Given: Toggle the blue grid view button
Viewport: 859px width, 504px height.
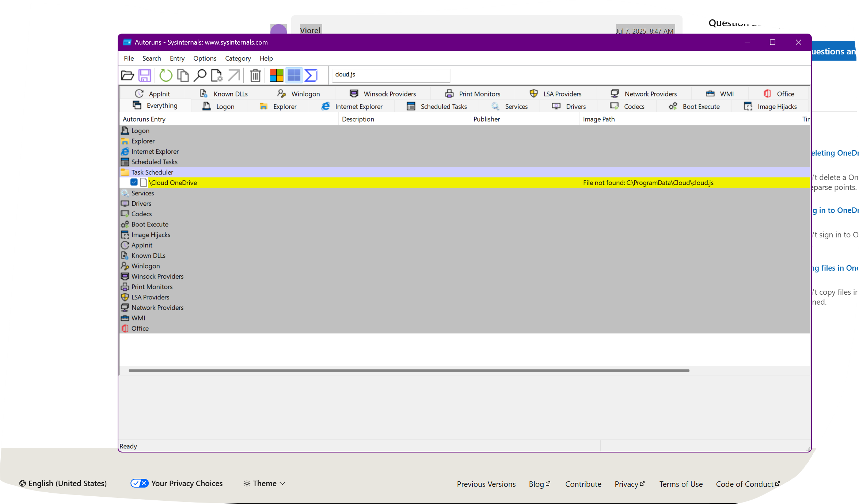Looking at the screenshot, I should click(x=293, y=75).
